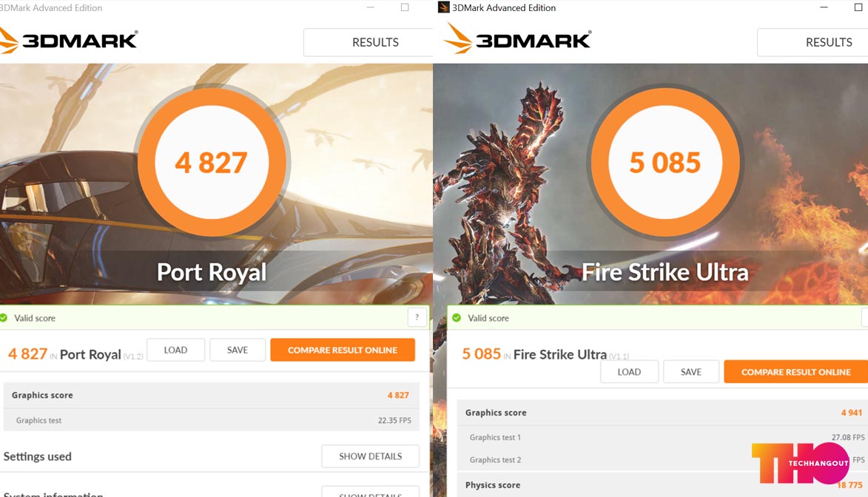Click green valid score checkmark for Port Royal

coord(4,318)
